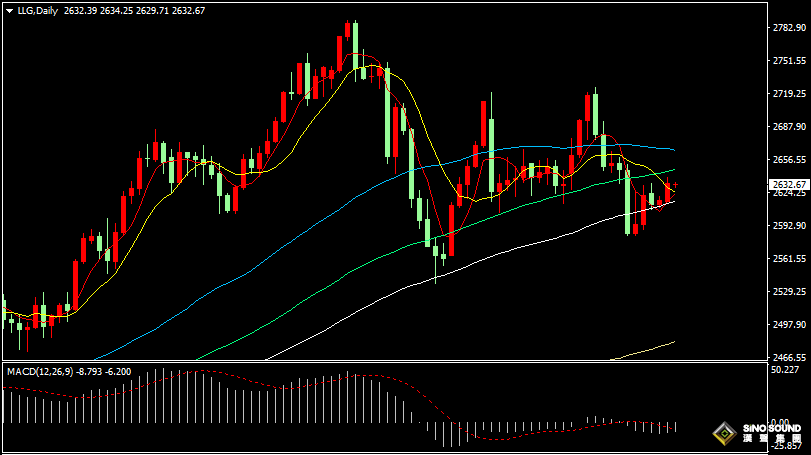This screenshot has height=455, width=811.
Task: Click the high price 2634.25 in header
Action: pos(116,11)
